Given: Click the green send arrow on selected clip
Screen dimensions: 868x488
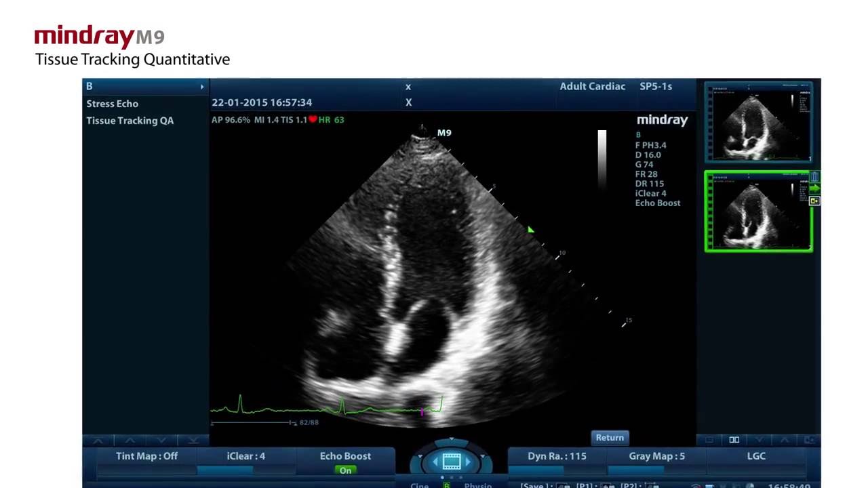Looking at the screenshot, I should pos(814,189).
